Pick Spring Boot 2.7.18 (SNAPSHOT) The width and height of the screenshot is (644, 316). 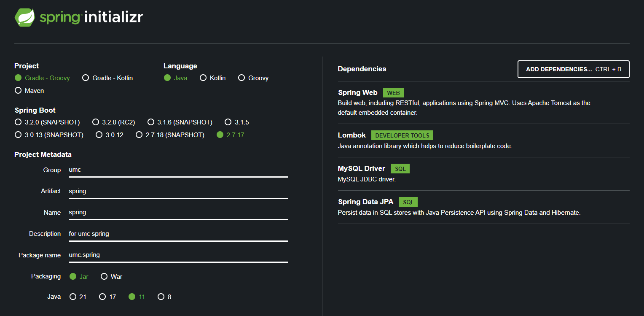click(170, 135)
